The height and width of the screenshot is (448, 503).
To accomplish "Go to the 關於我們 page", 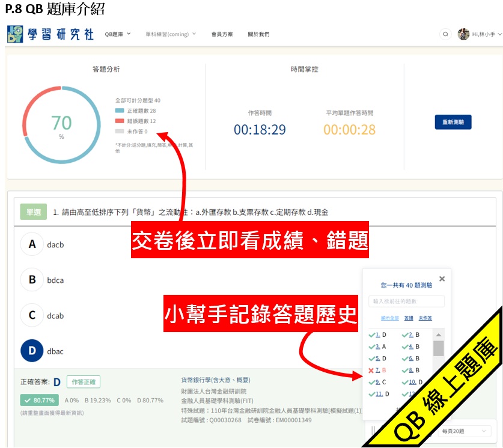I will (258, 34).
